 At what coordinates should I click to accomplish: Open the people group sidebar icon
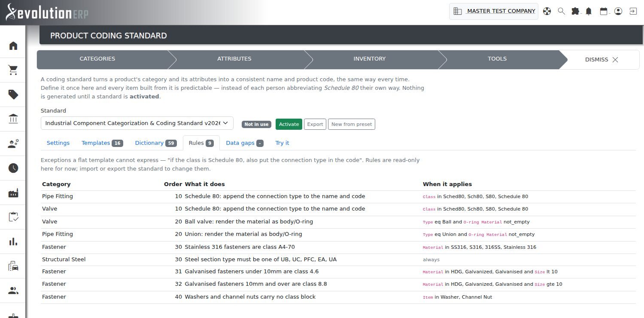[x=13, y=291]
